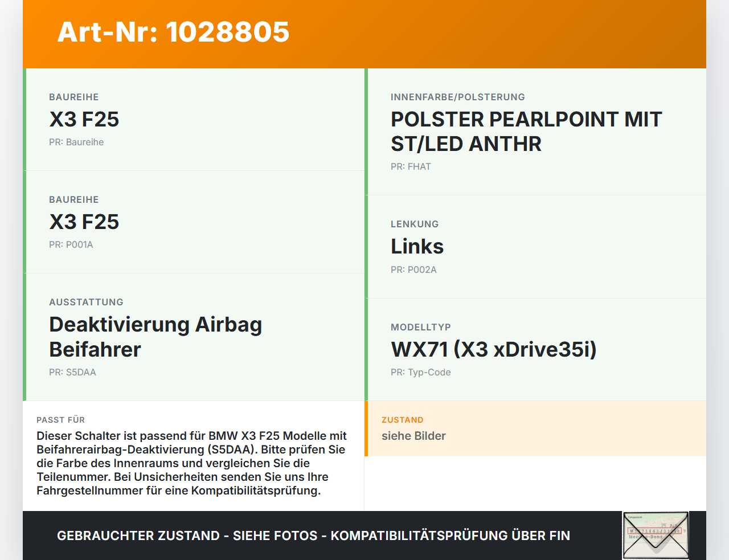The image size is (729, 560).
Task: Click the MODELLTYP label
Action: 420,328
